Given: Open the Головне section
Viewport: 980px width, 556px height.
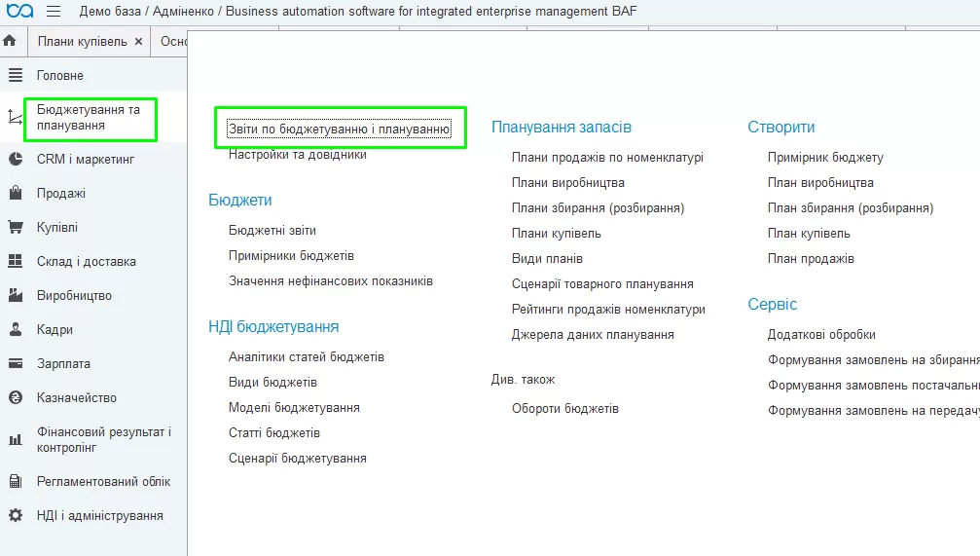Looking at the screenshot, I should pos(60,75).
